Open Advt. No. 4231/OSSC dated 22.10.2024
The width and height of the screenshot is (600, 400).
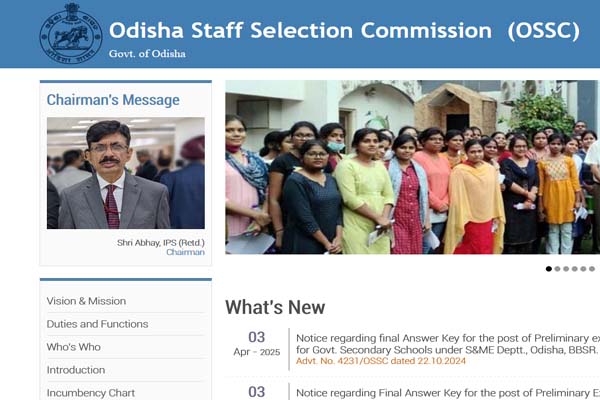(381, 361)
